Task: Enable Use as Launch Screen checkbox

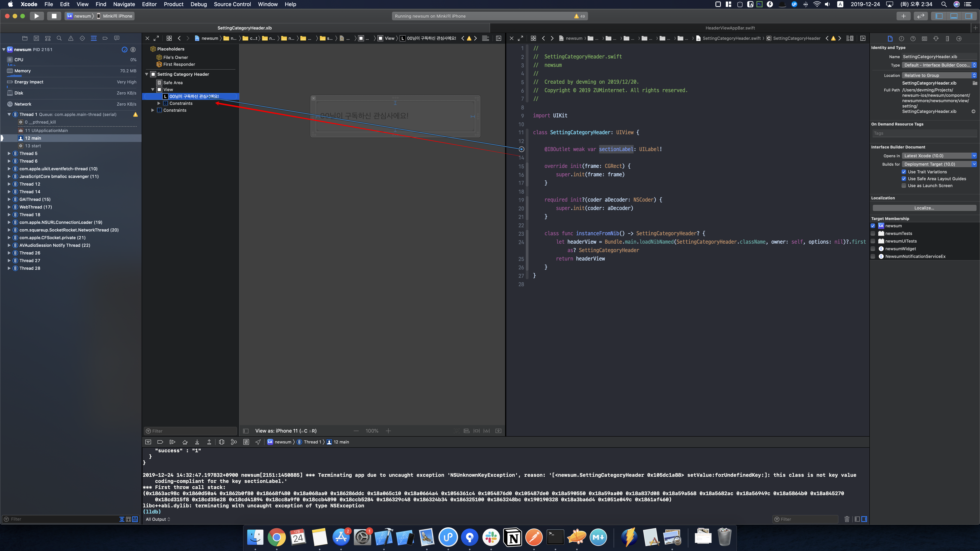Action: click(x=904, y=186)
